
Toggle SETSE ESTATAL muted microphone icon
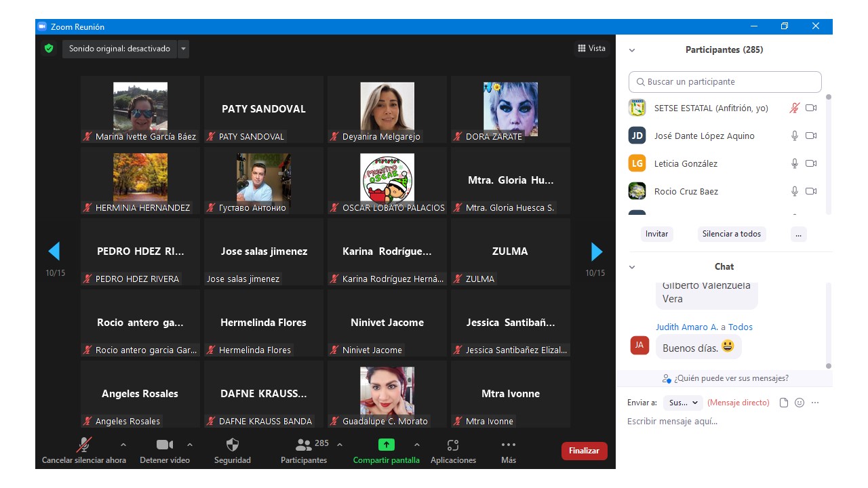pyautogui.click(x=795, y=108)
